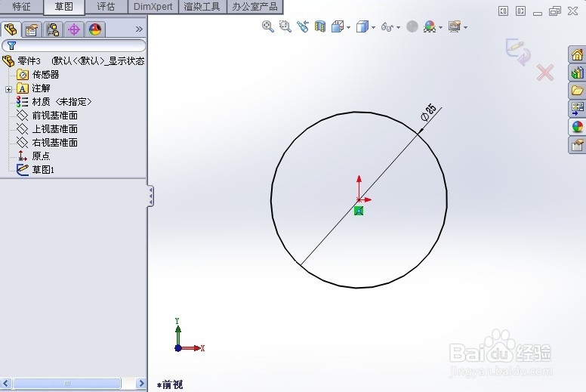Click the tile-right document window button
Screen dimensions: 586x392
click(520, 11)
